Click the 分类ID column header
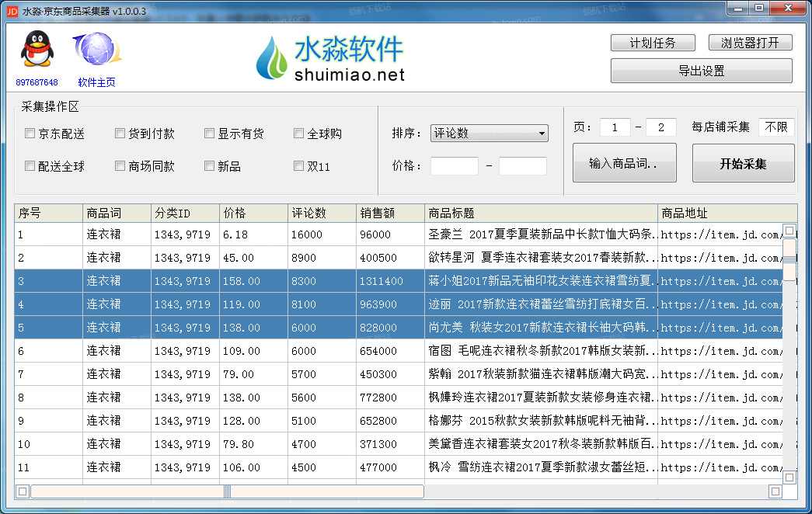Image resolution: width=812 pixels, height=514 pixels. click(x=186, y=213)
